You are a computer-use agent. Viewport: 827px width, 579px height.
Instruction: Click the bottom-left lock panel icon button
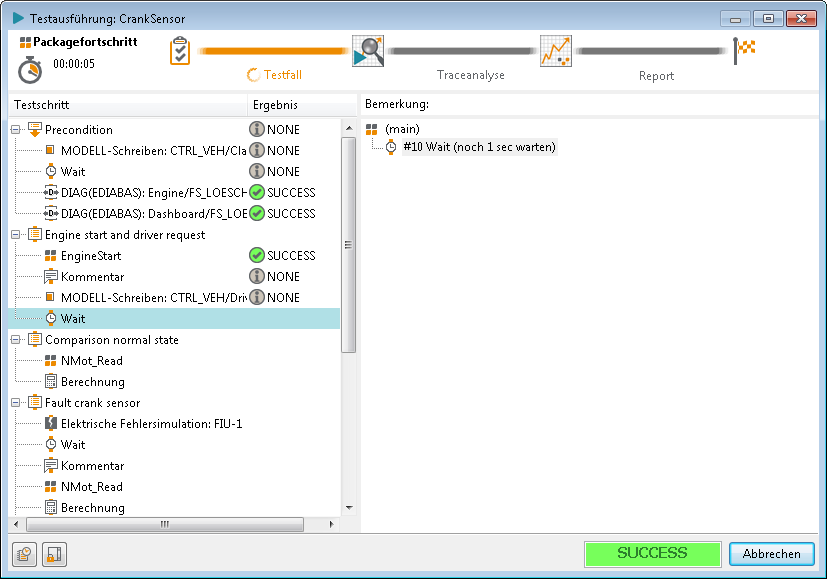pyautogui.click(x=54, y=554)
